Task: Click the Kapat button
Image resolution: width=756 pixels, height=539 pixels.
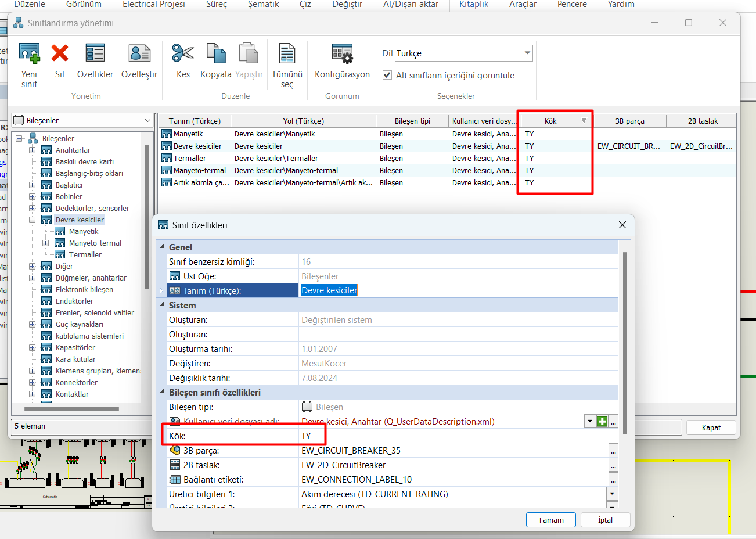Action: (x=711, y=427)
